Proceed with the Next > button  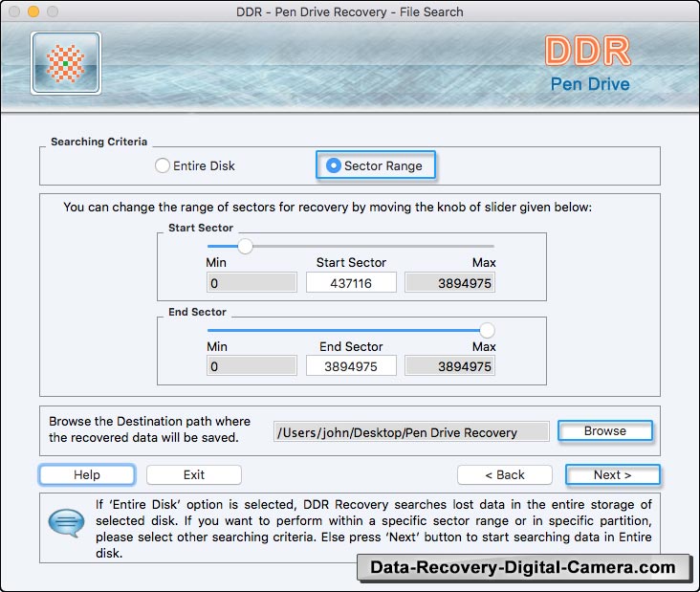point(612,474)
